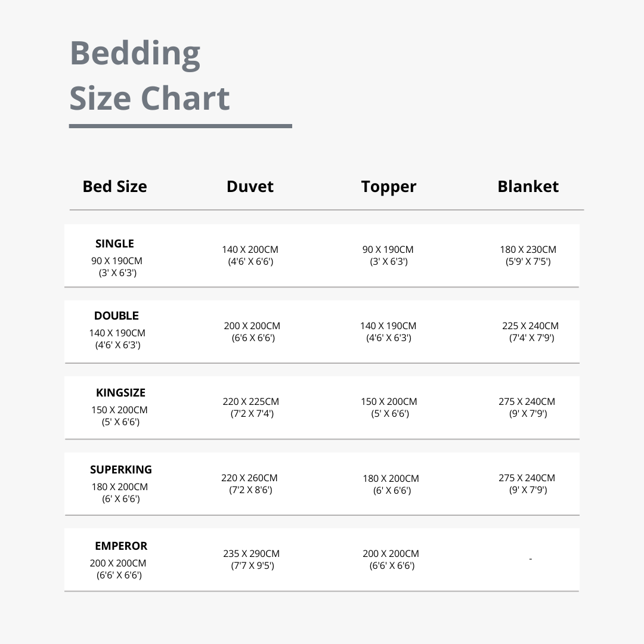Screen dimensions: 644x644
Task: Click the 180 X 230CM single blanket cell
Action: coord(528,255)
